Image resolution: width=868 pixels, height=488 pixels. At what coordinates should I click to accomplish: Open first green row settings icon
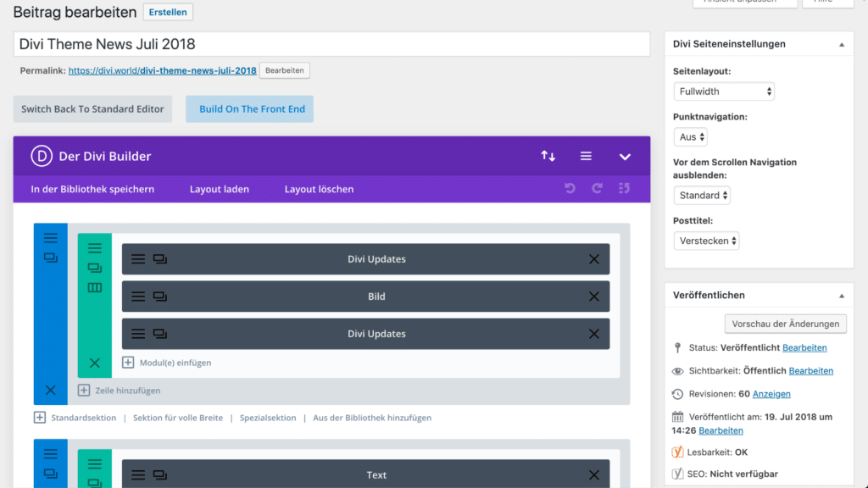click(x=95, y=248)
